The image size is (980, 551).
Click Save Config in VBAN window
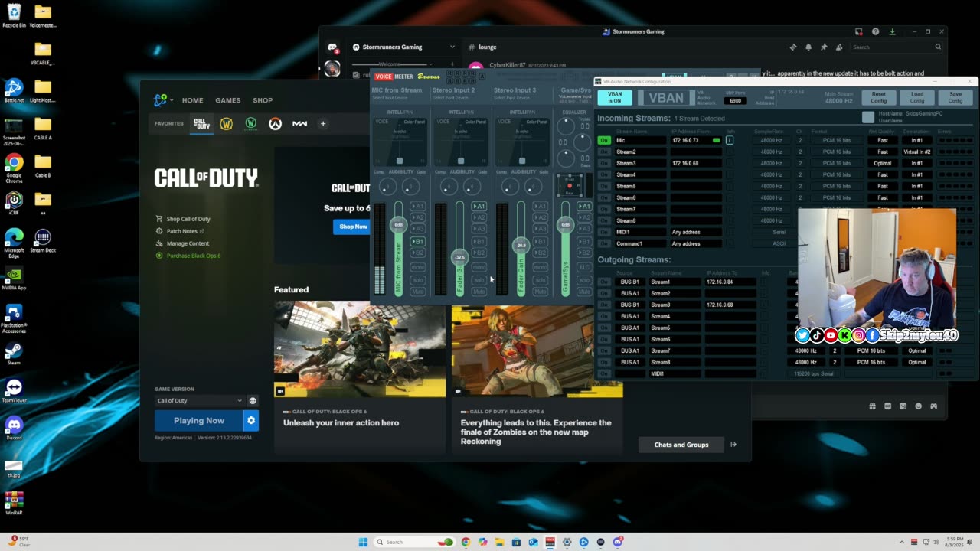955,97
